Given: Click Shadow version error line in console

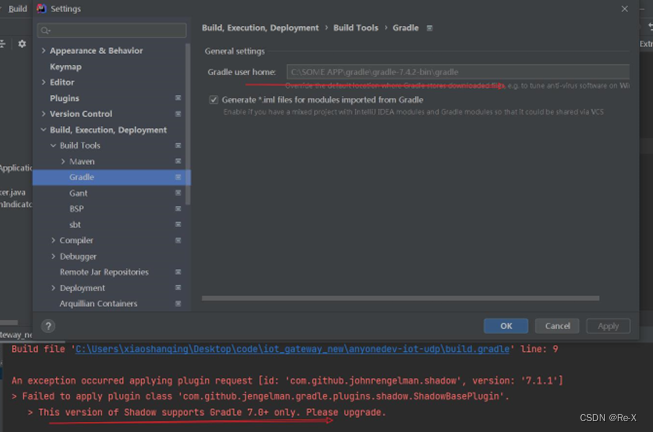Looking at the screenshot, I should coord(212,412).
